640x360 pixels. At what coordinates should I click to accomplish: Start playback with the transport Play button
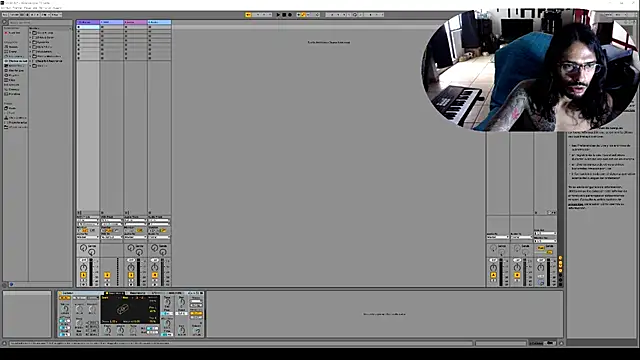pos(278,15)
